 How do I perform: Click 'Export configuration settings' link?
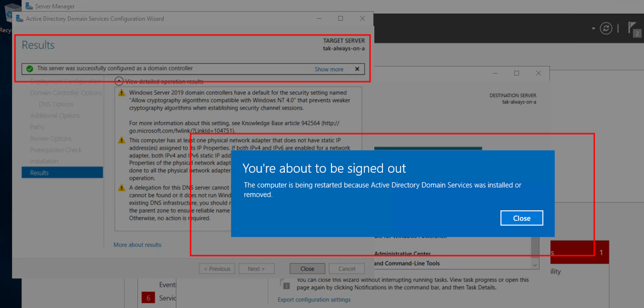pos(314,299)
